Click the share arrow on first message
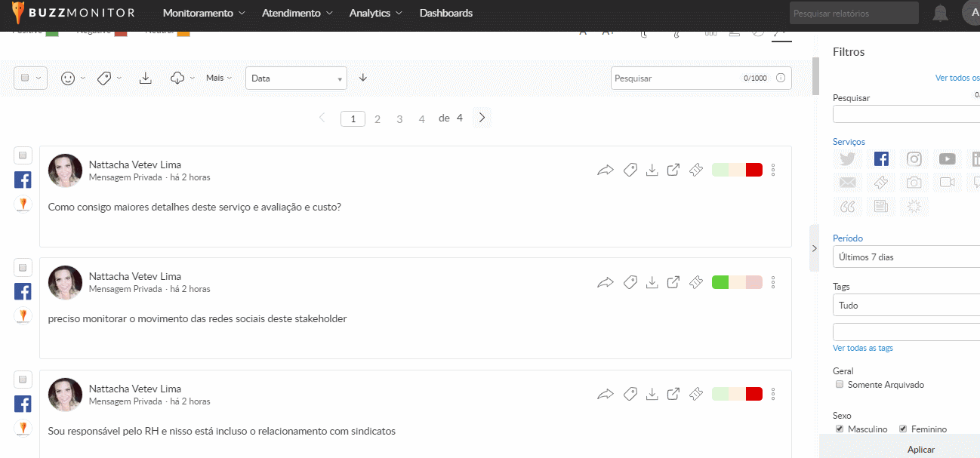980x458 pixels. (606, 171)
